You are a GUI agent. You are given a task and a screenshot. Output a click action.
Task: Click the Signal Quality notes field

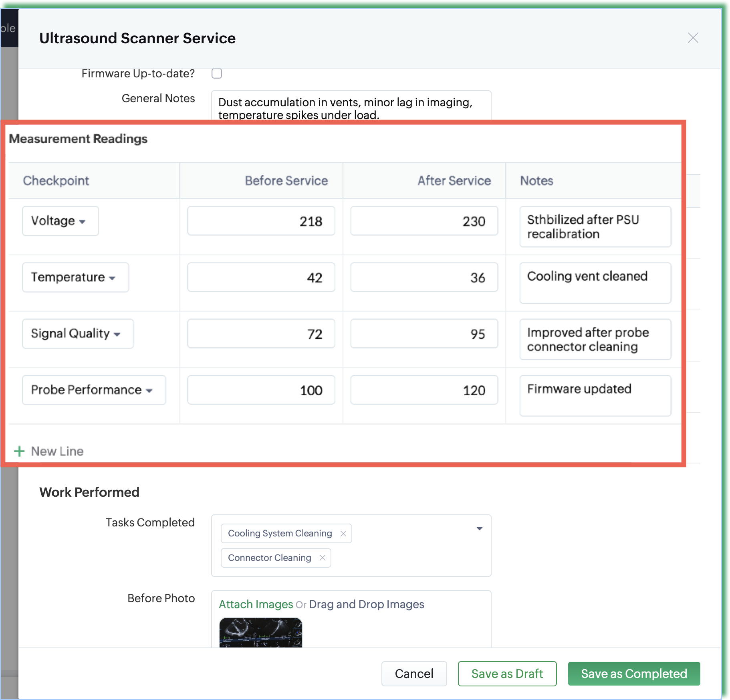click(x=595, y=340)
